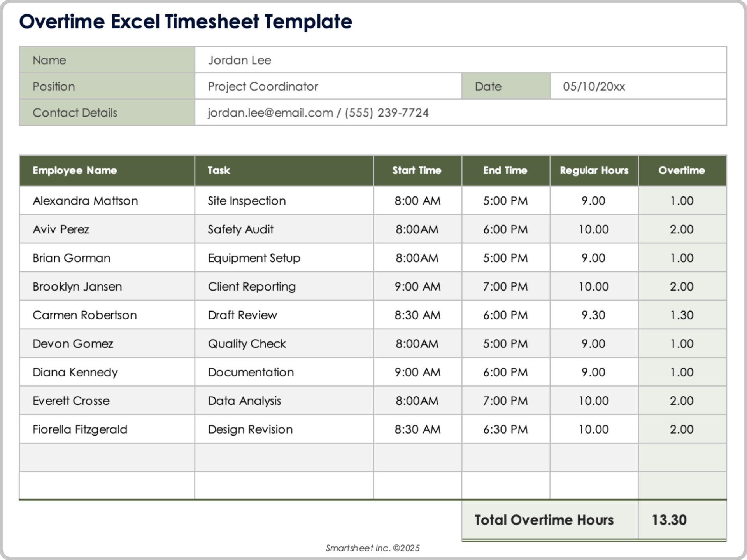Click the Overtime column header
The height and width of the screenshot is (560, 747).
(x=681, y=170)
